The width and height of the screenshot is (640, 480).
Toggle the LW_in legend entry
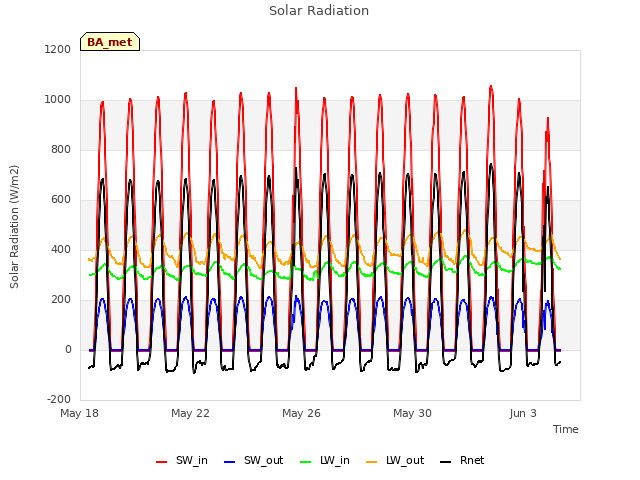pyautogui.click(x=325, y=461)
